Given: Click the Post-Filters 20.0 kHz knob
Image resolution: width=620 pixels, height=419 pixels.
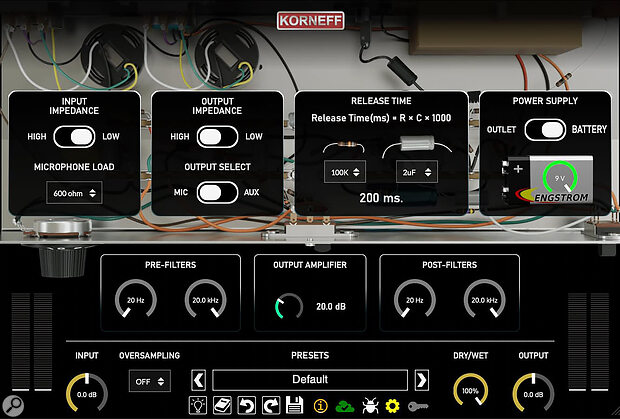Looking at the screenshot, I should tap(484, 299).
